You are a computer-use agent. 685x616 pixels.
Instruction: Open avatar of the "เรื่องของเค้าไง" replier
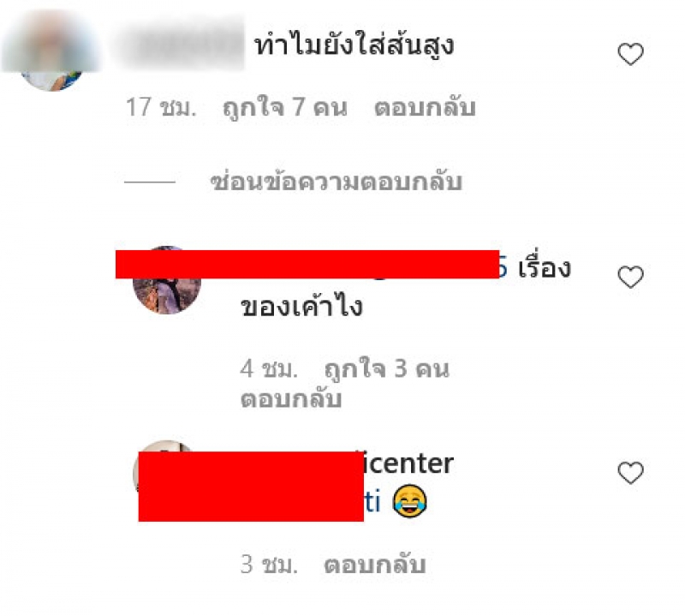pyautogui.click(x=166, y=280)
